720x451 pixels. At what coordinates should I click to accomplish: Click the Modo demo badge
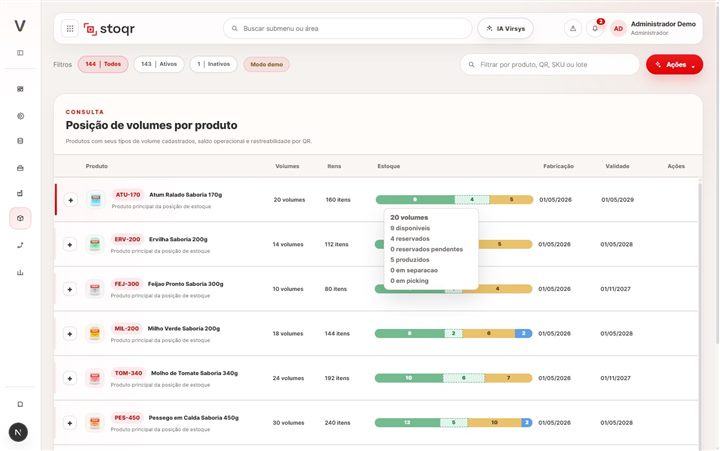pyautogui.click(x=267, y=64)
